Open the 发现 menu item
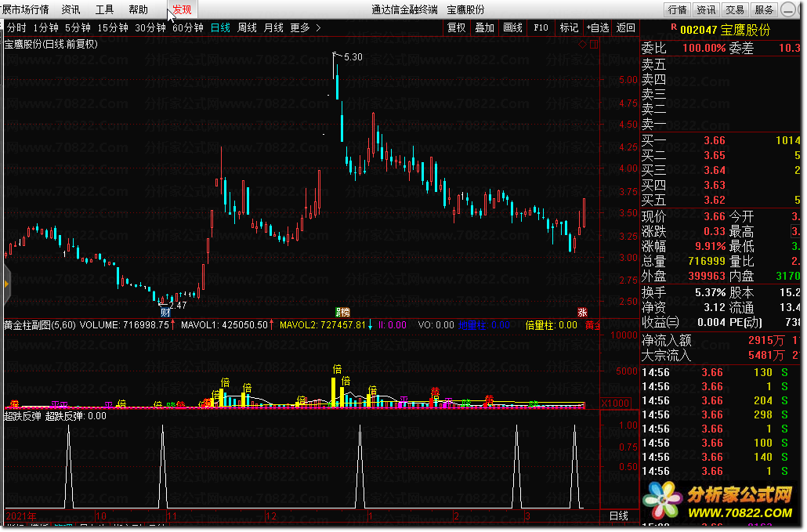Viewport: 807px width, 532px height. coord(183,9)
